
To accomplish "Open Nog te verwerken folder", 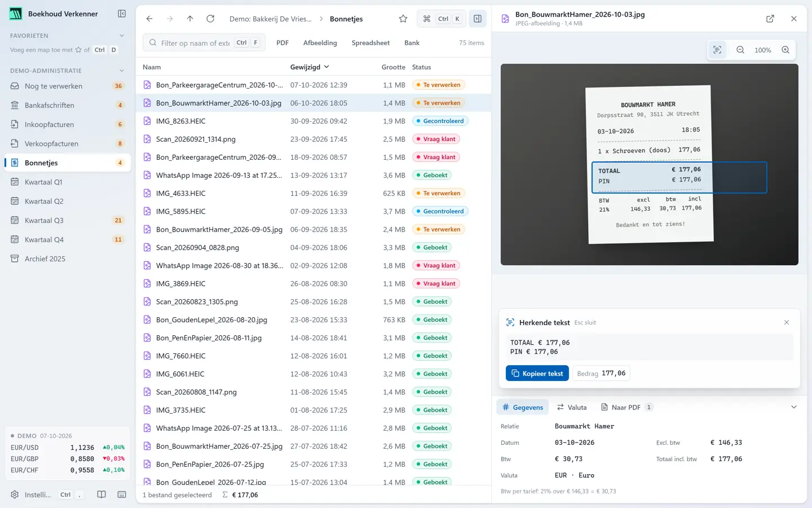I will 68,86.
